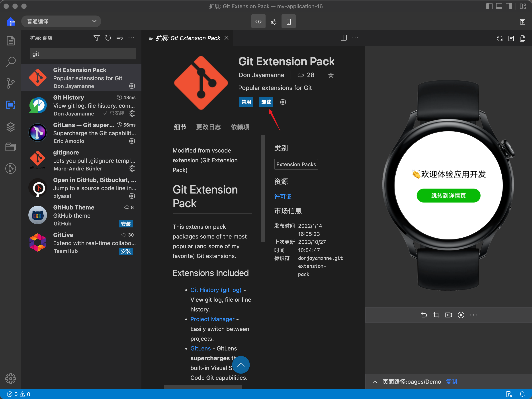This screenshot has height=399, width=532.
Task: Toggle the device simulator view button
Action: (x=289, y=22)
